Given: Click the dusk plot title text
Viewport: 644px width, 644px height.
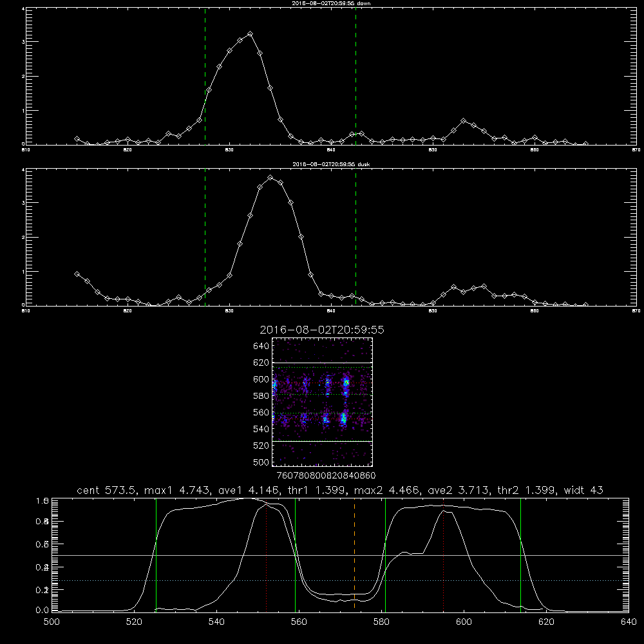Looking at the screenshot, I should 331,164.
